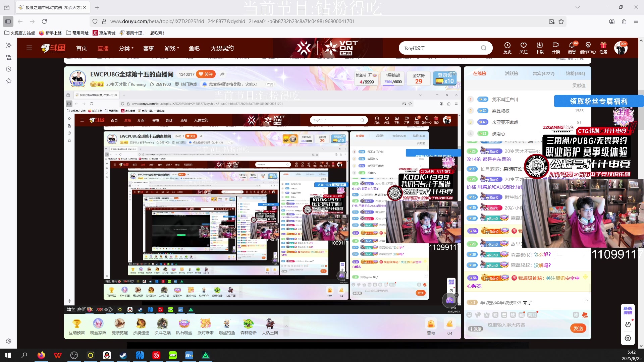
Task: Open Windows Start menu
Action: click(8, 355)
